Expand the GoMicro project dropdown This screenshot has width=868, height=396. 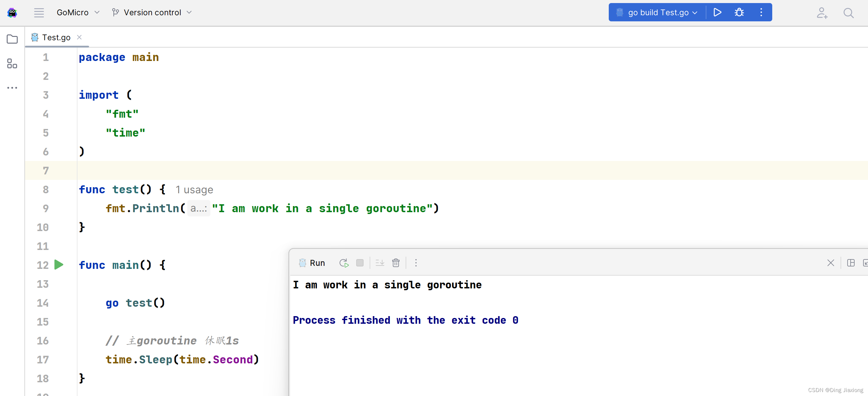pyautogui.click(x=78, y=12)
